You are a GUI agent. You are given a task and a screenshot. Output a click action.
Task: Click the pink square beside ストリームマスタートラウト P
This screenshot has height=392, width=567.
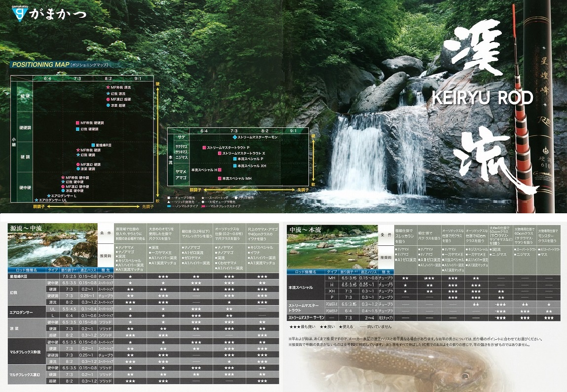click(x=204, y=148)
